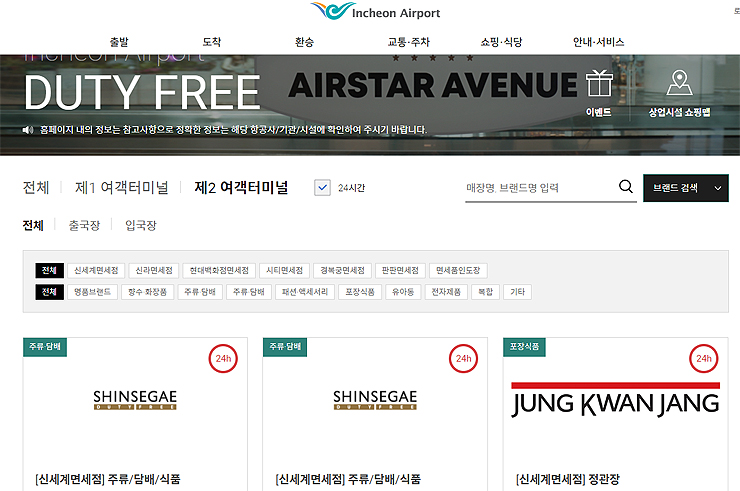Filter by 신라면세점
The image size is (740, 491).
pyautogui.click(x=154, y=271)
